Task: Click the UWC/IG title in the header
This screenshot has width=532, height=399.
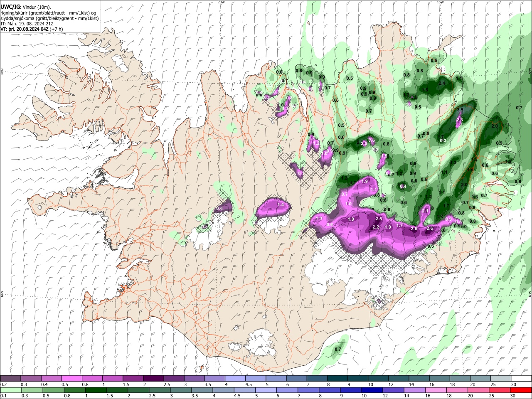Action: pyautogui.click(x=10, y=6)
